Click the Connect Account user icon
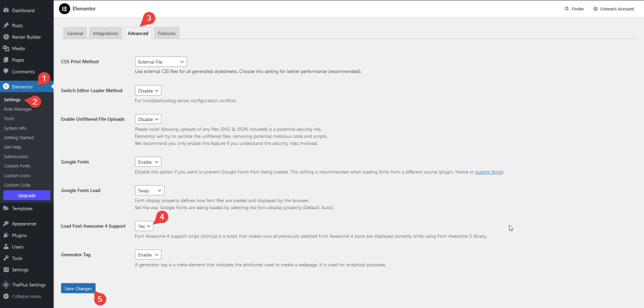644x308 pixels. (596, 9)
